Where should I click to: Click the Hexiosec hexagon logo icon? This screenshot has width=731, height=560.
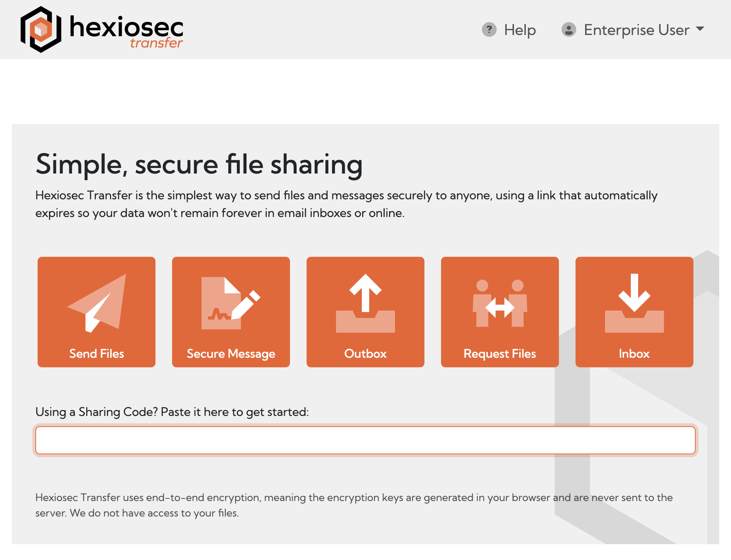pyautogui.click(x=41, y=29)
